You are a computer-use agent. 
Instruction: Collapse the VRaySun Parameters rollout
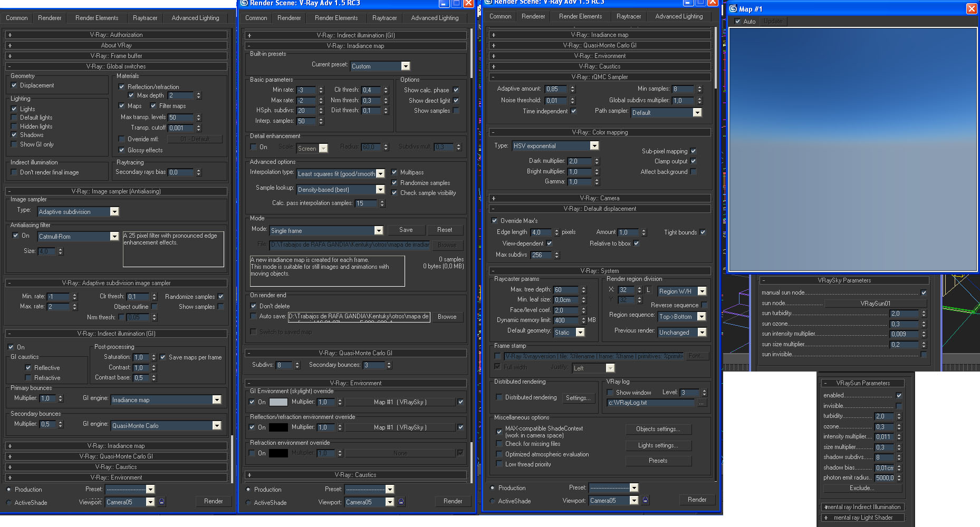(x=862, y=383)
